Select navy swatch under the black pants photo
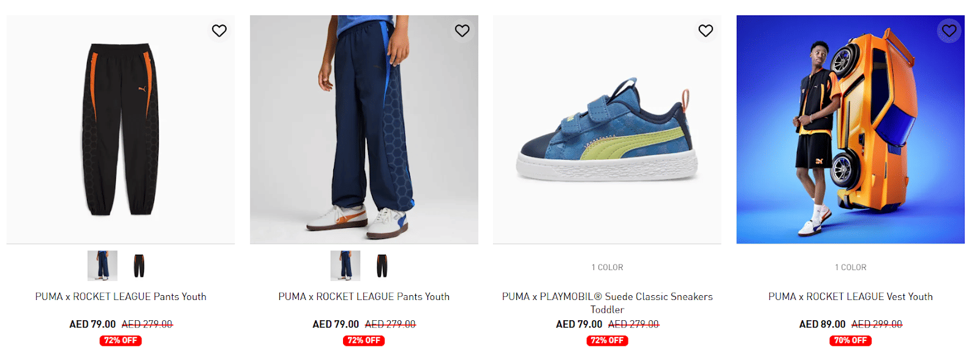The width and height of the screenshot is (980, 349). (102, 266)
